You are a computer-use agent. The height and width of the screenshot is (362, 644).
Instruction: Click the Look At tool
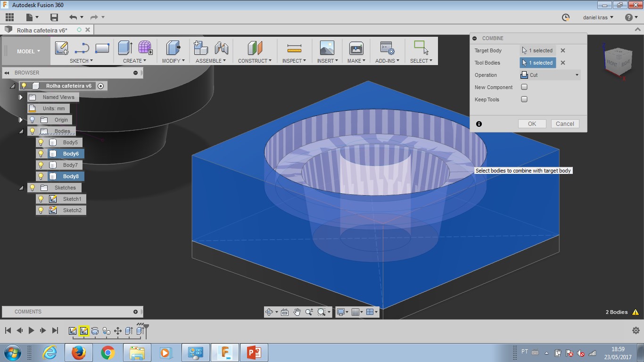pyautogui.click(x=285, y=312)
